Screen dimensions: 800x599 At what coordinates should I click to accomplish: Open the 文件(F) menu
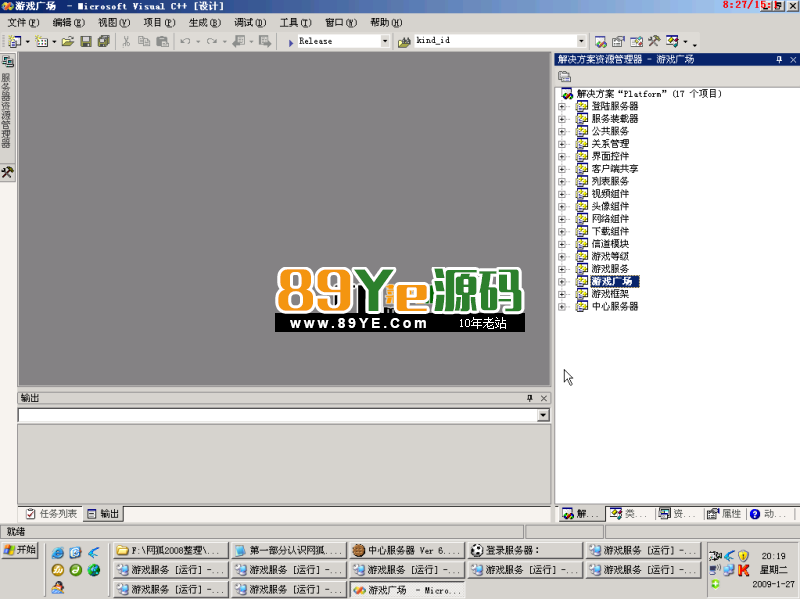pyautogui.click(x=23, y=23)
